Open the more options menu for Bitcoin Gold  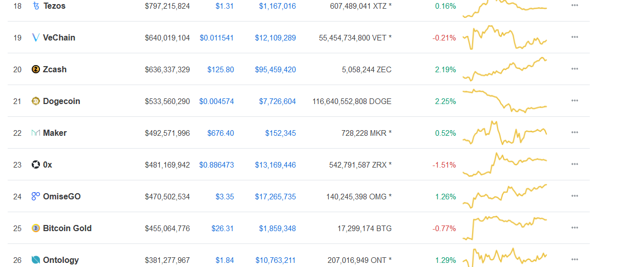[575, 228]
